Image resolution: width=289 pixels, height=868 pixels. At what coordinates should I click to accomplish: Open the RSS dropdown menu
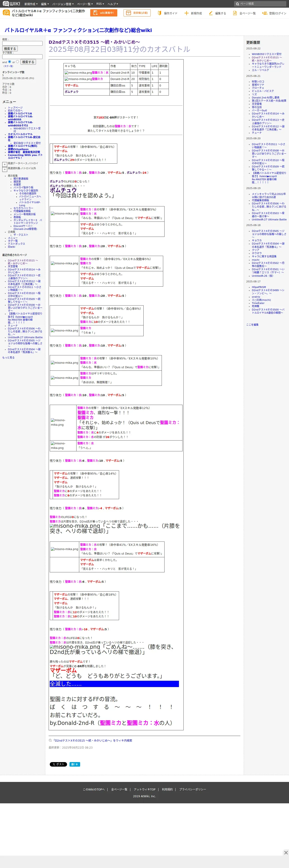[100, 4]
